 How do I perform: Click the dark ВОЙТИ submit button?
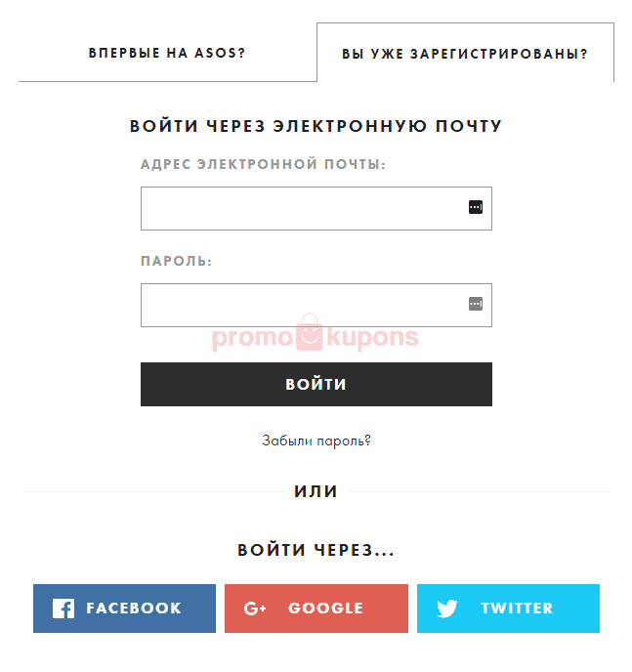pos(316,385)
